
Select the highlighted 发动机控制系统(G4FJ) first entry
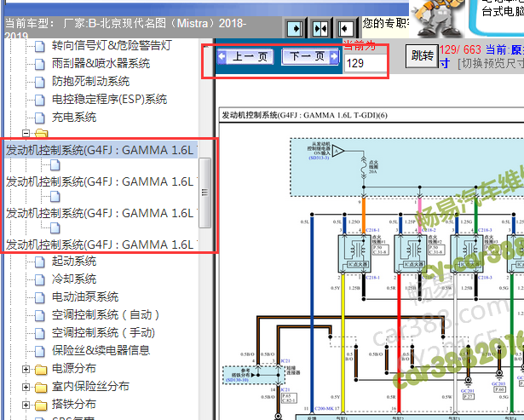click(x=101, y=150)
